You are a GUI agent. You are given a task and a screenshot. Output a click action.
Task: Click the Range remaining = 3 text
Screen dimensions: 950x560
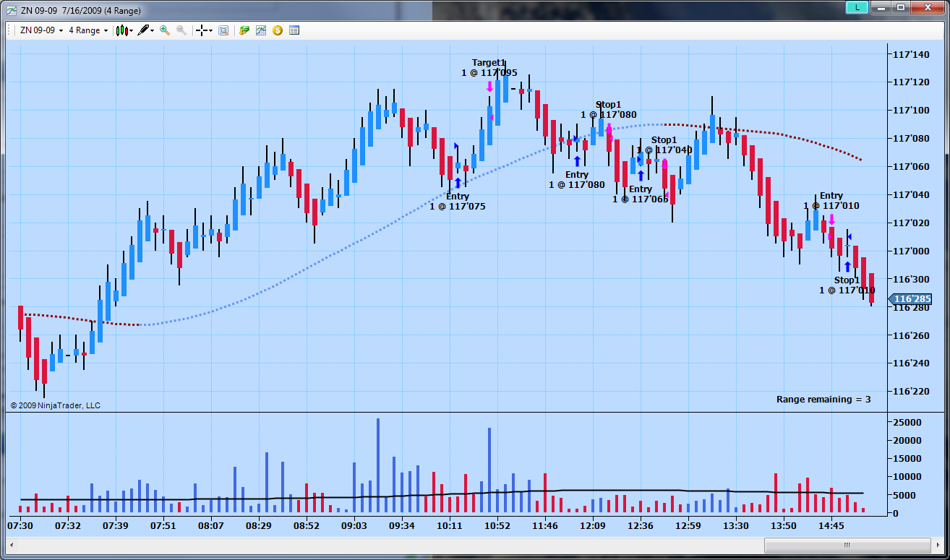823,400
